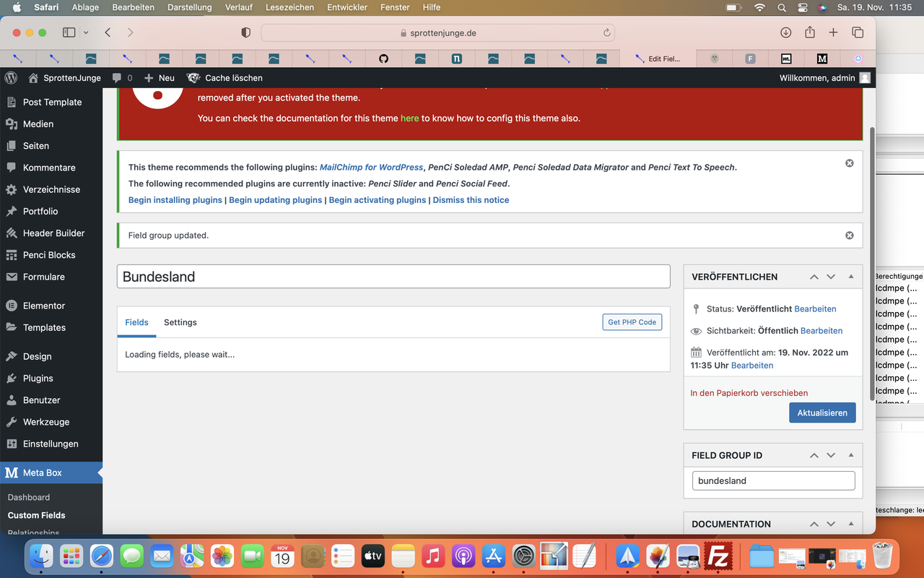The width and height of the screenshot is (924, 578).
Task: Open FileZilla from the Dock
Action: (719, 556)
